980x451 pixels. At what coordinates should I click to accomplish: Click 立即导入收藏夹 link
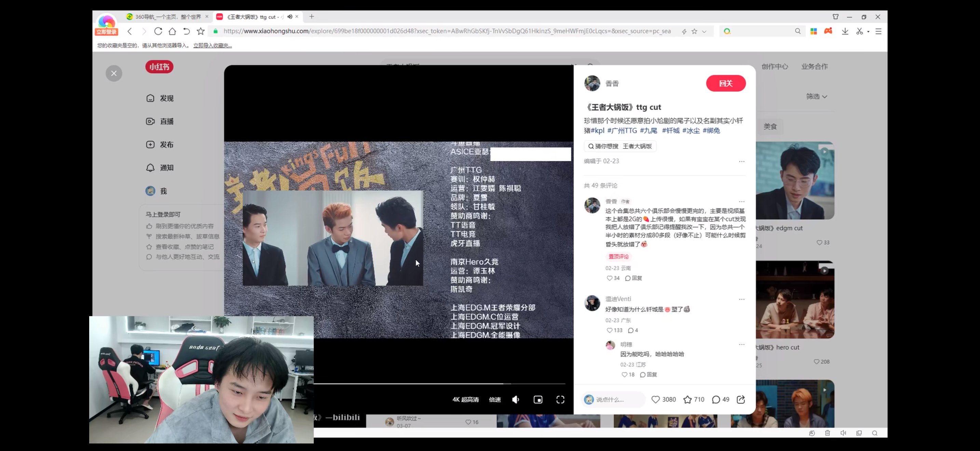coord(212,46)
